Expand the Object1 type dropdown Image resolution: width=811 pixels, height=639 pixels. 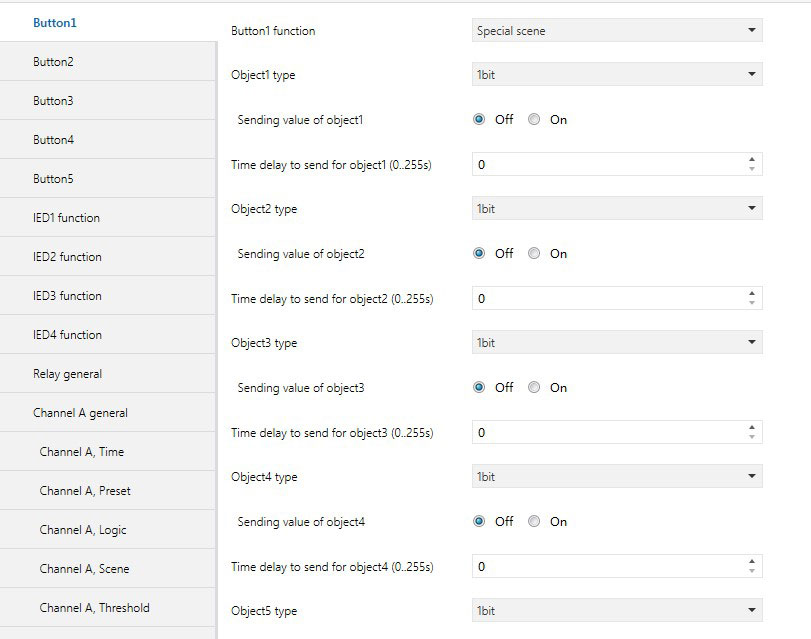click(616, 75)
